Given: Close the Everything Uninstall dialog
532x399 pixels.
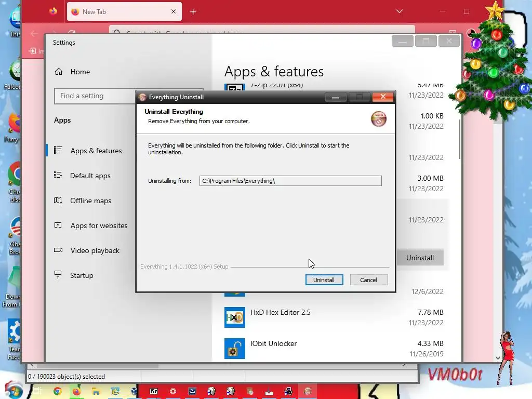Looking at the screenshot, I should pyautogui.click(x=383, y=97).
